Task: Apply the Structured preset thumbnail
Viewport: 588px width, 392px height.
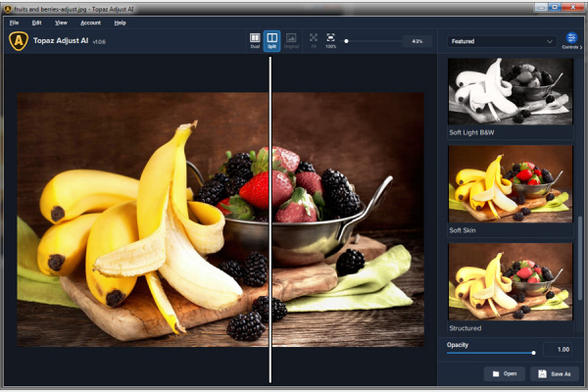Action: [x=510, y=281]
